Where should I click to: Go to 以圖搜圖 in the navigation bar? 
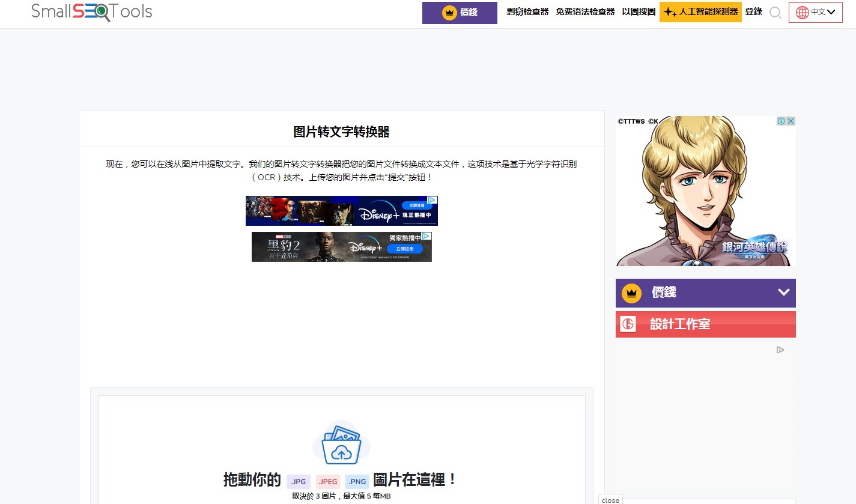639,11
